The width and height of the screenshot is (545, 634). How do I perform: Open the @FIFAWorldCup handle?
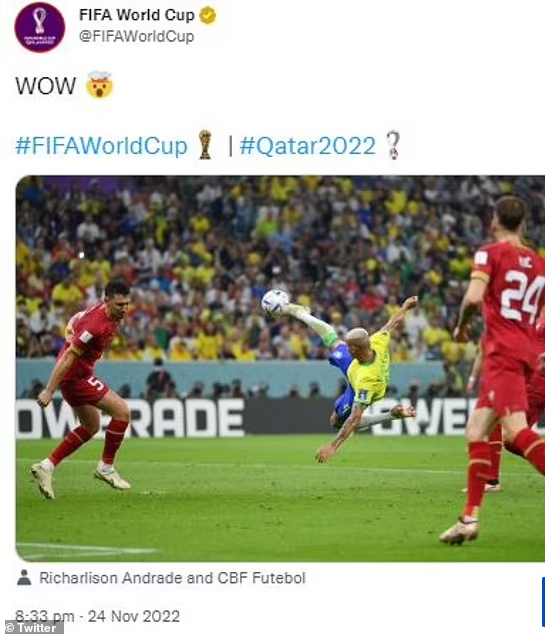(137, 36)
